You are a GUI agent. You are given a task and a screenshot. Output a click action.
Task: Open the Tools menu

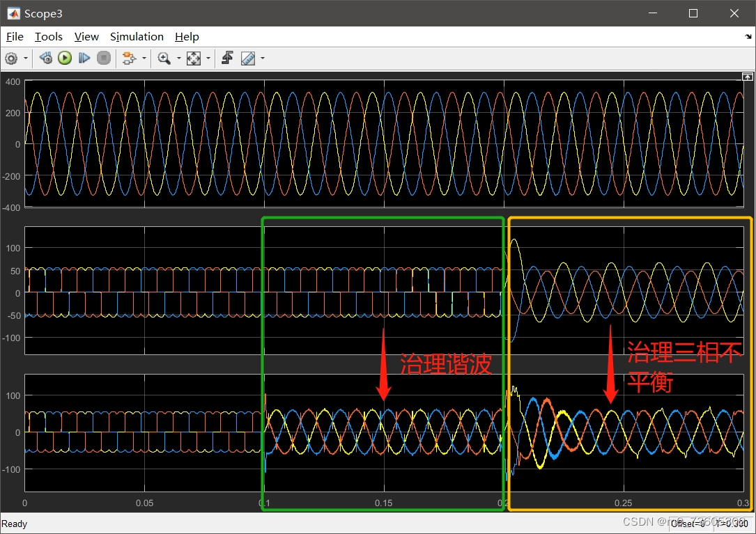point(48,36)
